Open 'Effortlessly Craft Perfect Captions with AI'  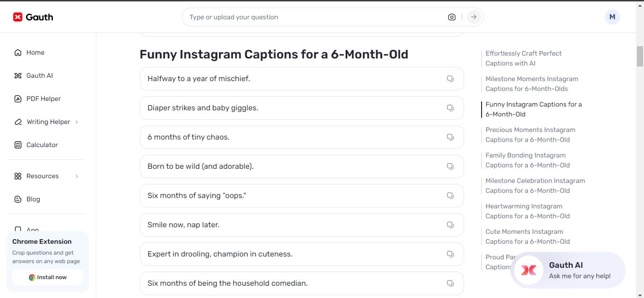[524, 58]
